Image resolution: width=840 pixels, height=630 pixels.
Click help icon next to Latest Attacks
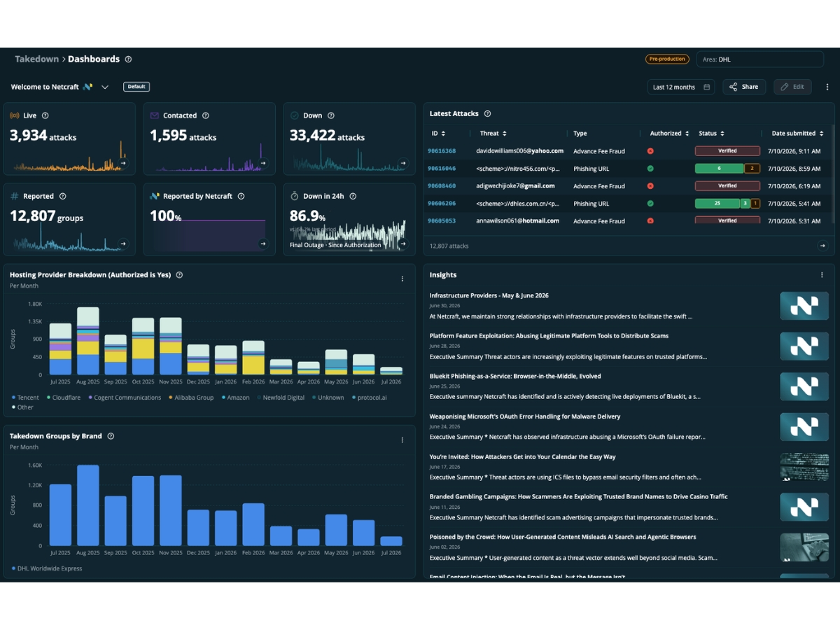(488, 113)
